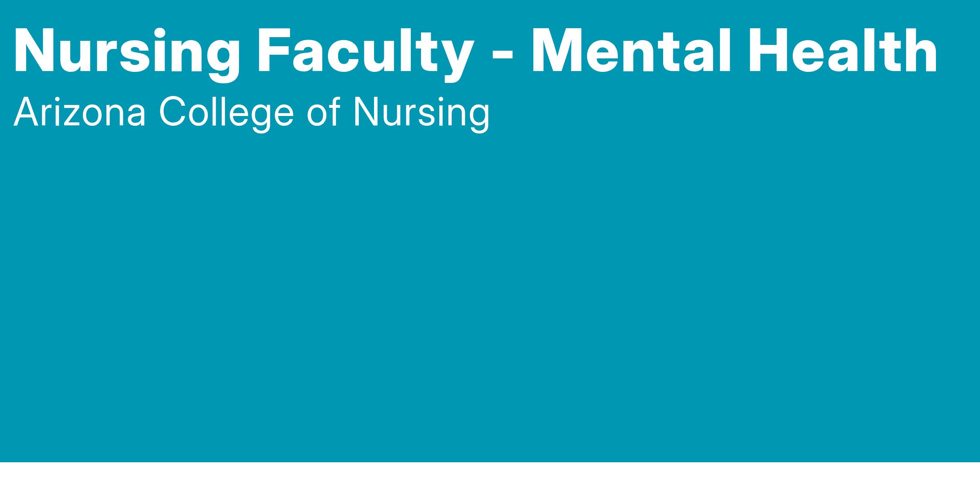The height and width of the screenshot is (479, 980).
Task: Click the white strip beneath the teal banner
Action: 490,471
